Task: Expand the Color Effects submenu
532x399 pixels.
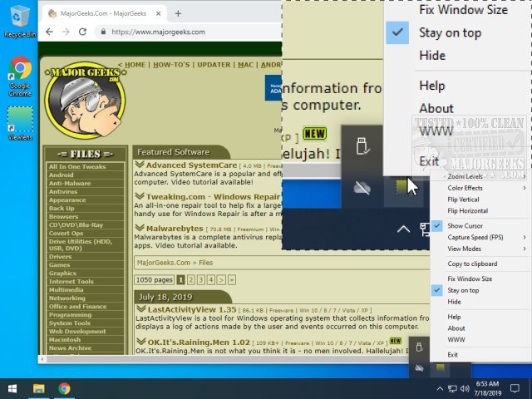Action: (480, 188)
